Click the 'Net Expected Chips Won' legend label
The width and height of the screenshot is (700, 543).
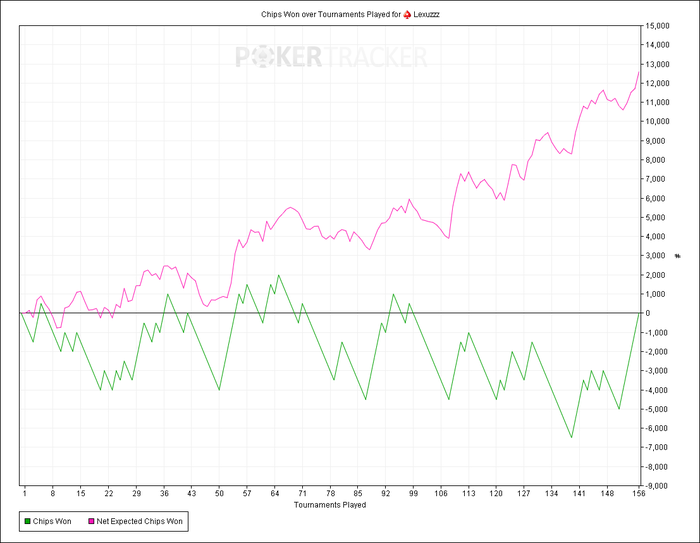(x=139, y=521)
